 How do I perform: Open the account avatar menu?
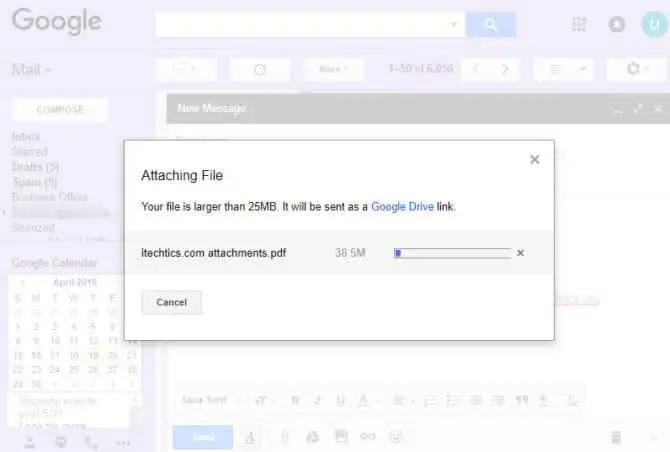click(x=654, y=24)
